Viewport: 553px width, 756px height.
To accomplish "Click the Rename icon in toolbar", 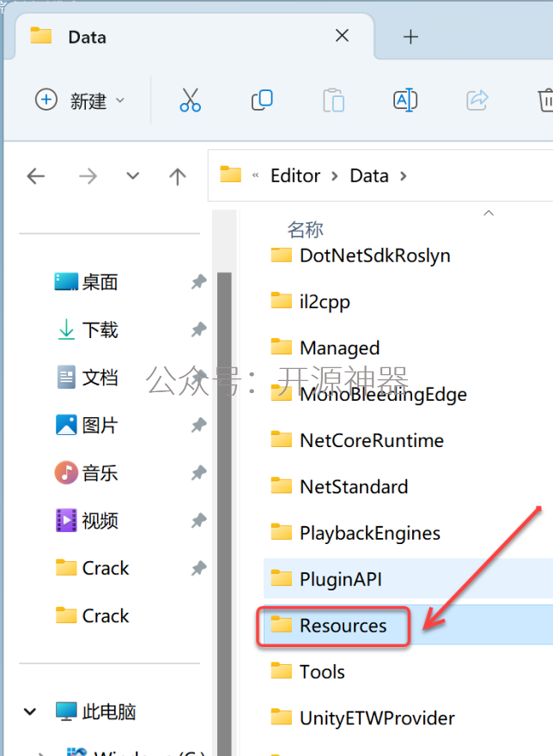I will (405, 100).
